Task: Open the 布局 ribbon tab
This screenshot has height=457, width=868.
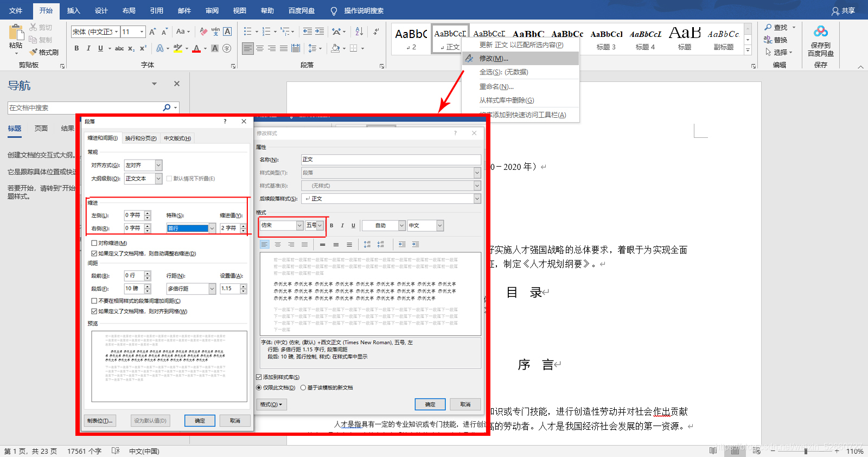Action: [x=129, y=10]
